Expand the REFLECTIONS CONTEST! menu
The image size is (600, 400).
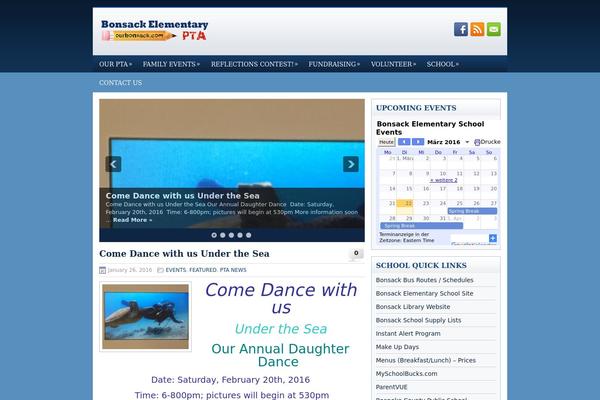click(x=254, y=64)
